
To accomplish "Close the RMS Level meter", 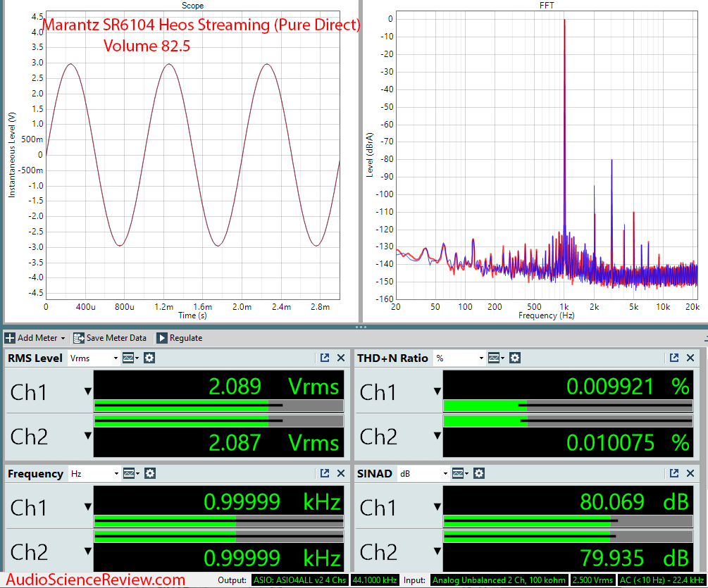I will click(341, 358).
